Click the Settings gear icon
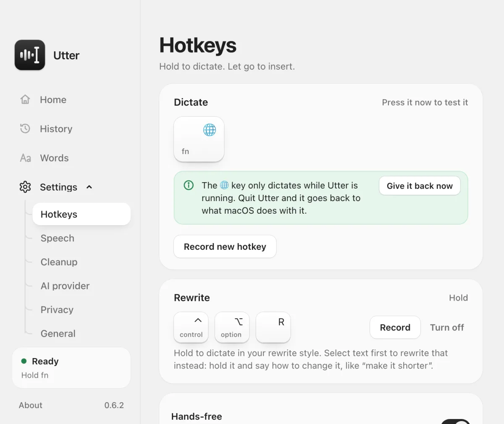 tap(25, 187)
